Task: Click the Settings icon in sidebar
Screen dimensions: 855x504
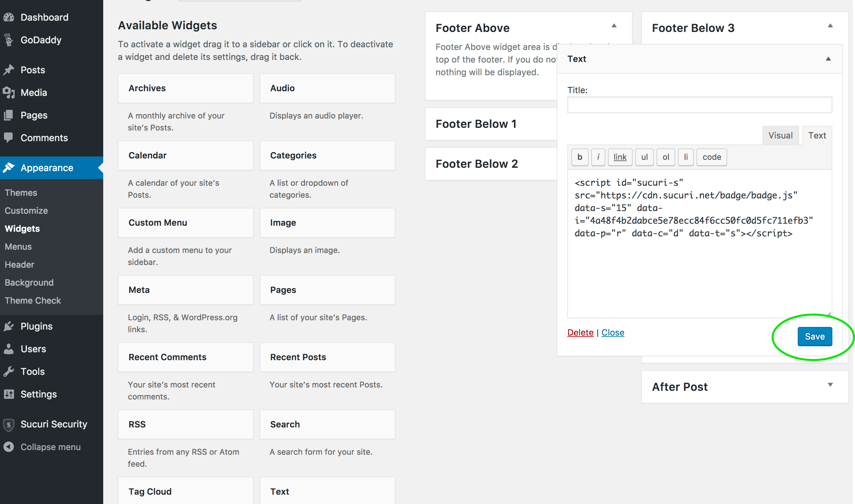Action: click(9, 394)
